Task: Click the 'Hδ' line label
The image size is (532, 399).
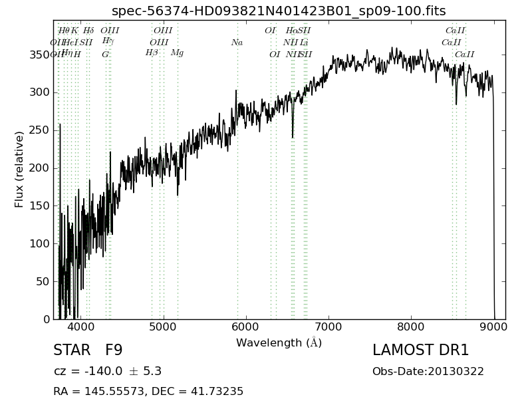Action: pyautogui.click(x=88, y=31)
